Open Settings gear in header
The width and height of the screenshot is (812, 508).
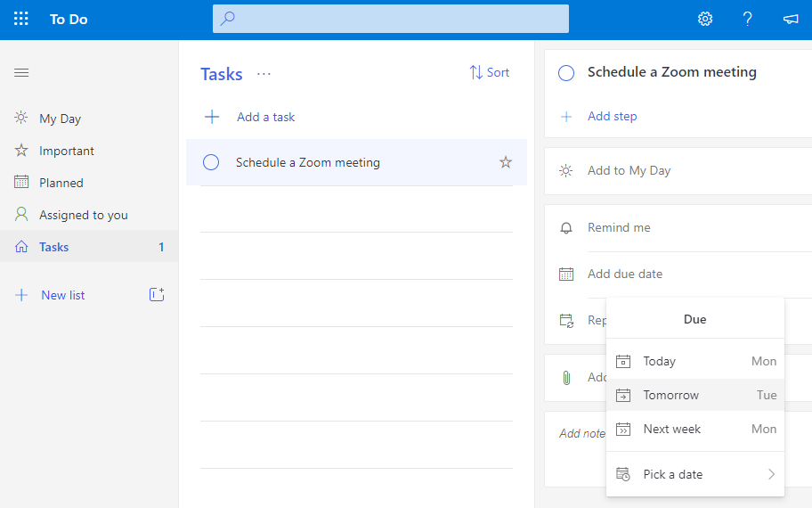705,19
